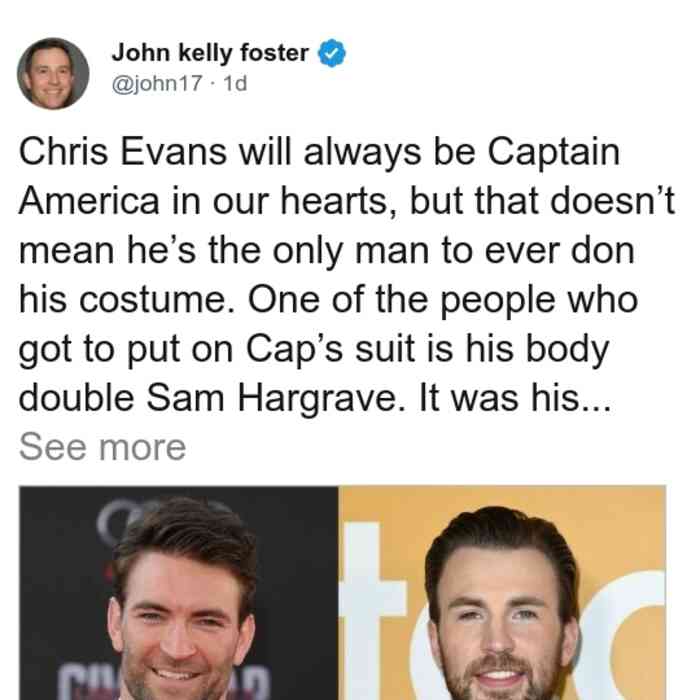Select the @john17 handle

point(157,83)
